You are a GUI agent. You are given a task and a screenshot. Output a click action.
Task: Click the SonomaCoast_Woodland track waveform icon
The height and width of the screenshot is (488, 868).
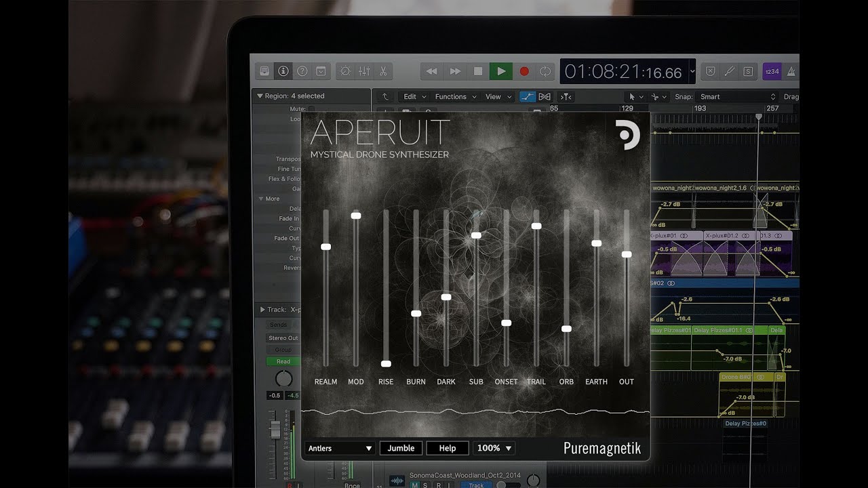pyautogui.click(x=397, y=480)
